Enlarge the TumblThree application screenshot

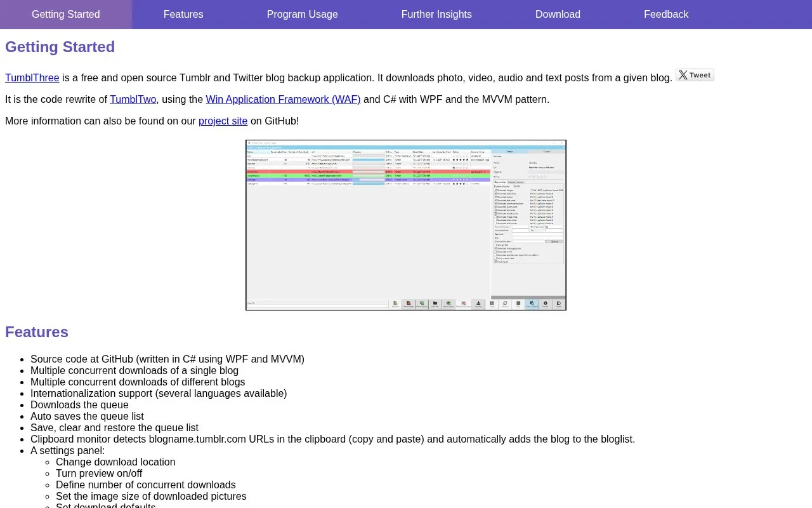(406, 225)
